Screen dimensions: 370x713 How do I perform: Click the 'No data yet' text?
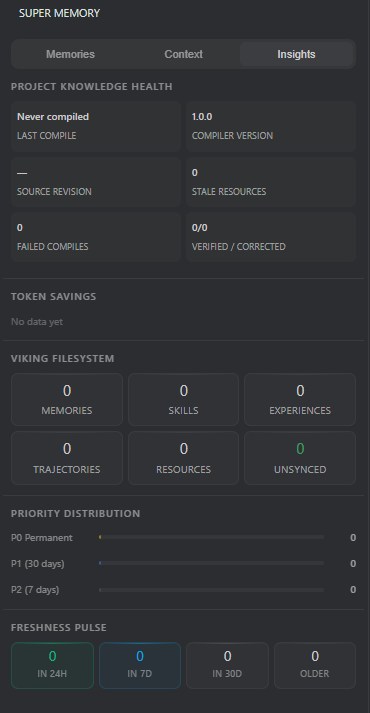[37, 321]
